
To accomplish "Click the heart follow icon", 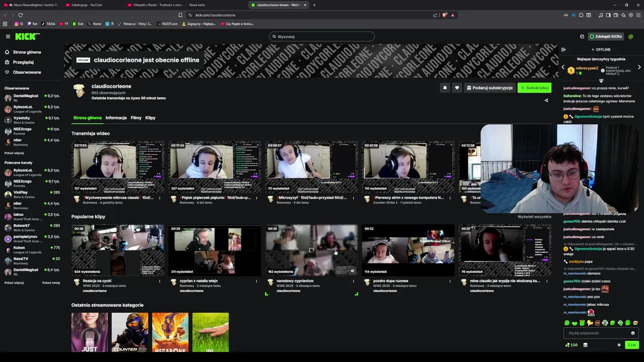I will point(457,87).
